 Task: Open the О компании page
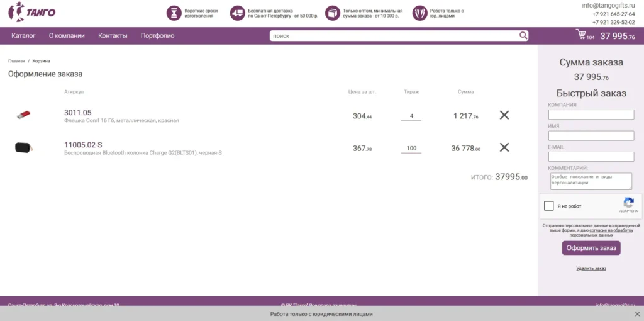click(67, 36)
